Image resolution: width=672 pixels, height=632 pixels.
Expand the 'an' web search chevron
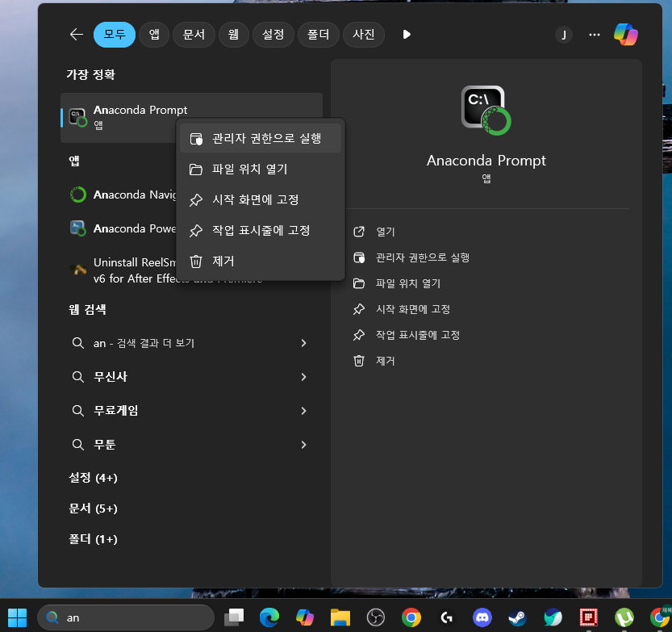click(303, 343)
